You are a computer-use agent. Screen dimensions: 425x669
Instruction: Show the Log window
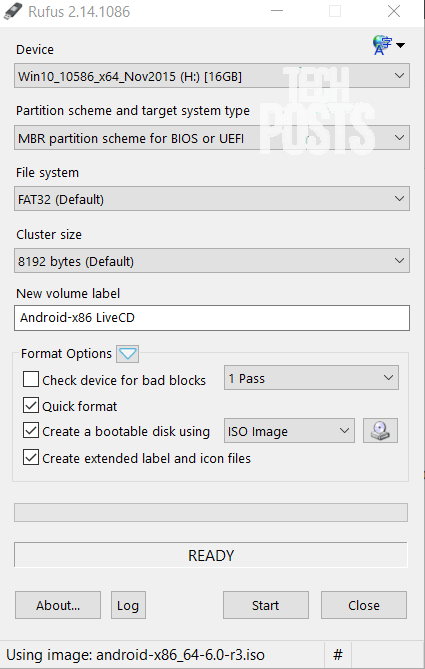coord(128,605)
